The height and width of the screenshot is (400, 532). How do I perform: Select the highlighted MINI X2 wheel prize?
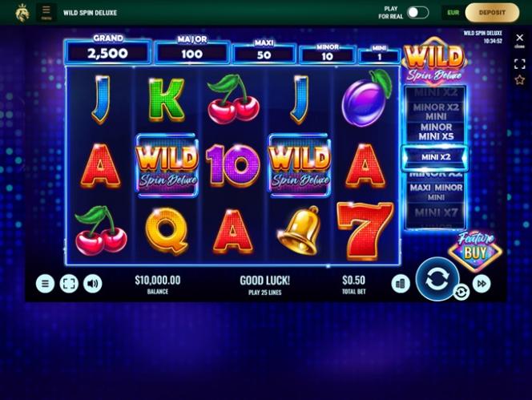(435, 157)
